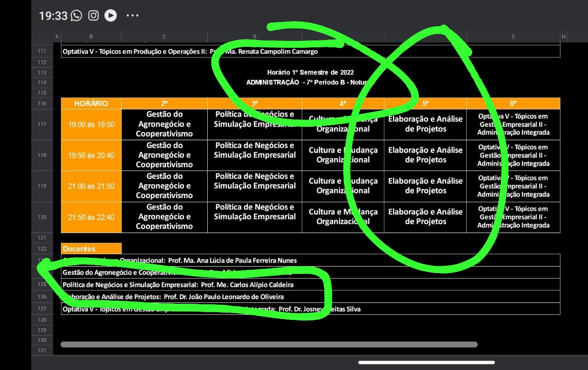The height and width of the screenshot is (370, 588).
Task: Select column G header
Action: (x=513, y=37)
